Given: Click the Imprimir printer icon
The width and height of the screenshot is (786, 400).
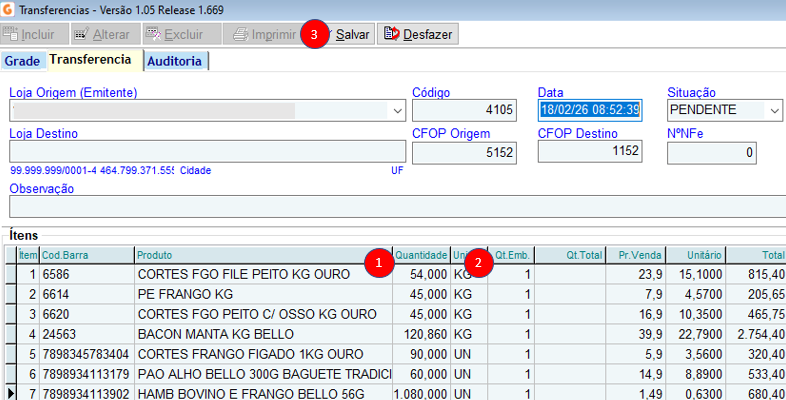Looking at the screenshot, I should coord(240,34).
